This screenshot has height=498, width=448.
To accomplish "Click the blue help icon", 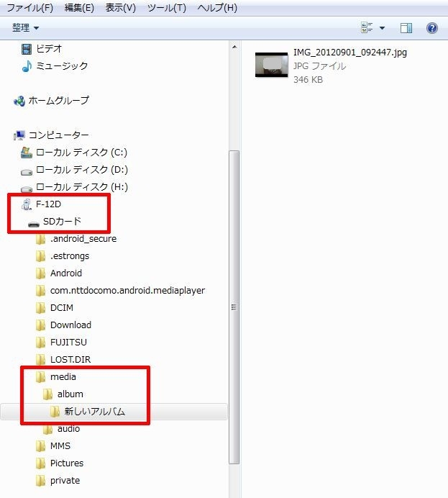I will (x=431, y=28).
